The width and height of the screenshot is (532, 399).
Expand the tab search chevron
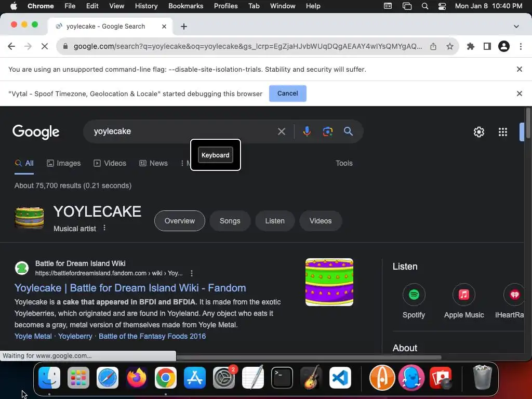tap(516, 26)
